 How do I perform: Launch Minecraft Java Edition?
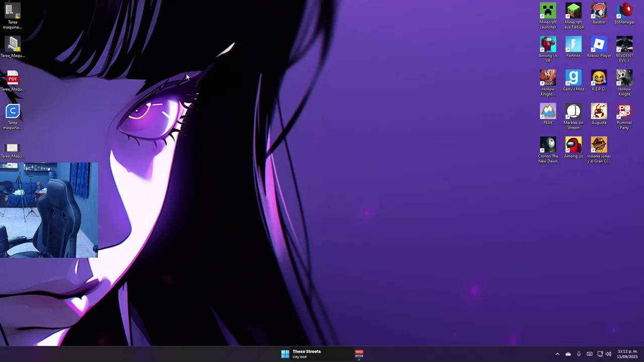573,16
